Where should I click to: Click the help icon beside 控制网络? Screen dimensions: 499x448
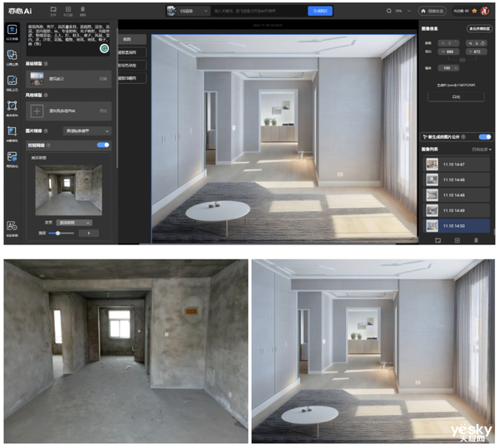pyautogui.click(x=48, y=145)
